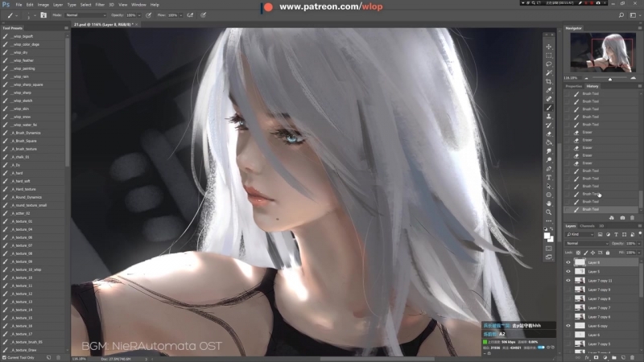
Task: Select the Paint Bucket tool
Action: 549,142
